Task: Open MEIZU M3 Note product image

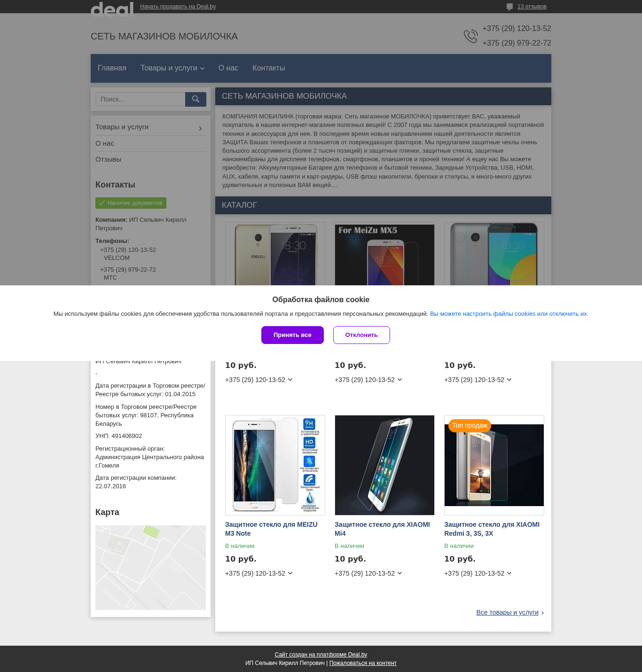Action: [275, 465]
